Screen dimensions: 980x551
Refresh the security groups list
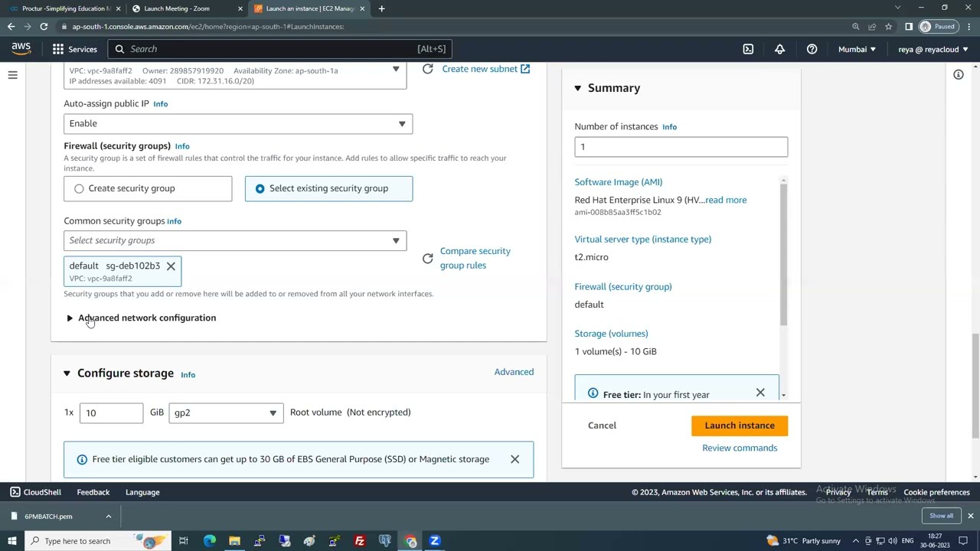pyautogui.click(x=427, y=258)
